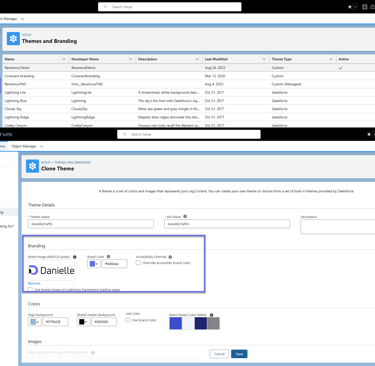Check the Use brand color link option
Image resolution: width=375 pixels, height=366 pixels.
coord(128,320)
